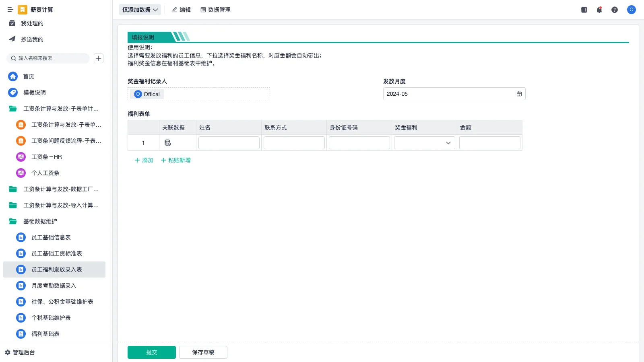Click the 个税基础维护表 form icon
644x362 pixels.
(x=21, y=318)
